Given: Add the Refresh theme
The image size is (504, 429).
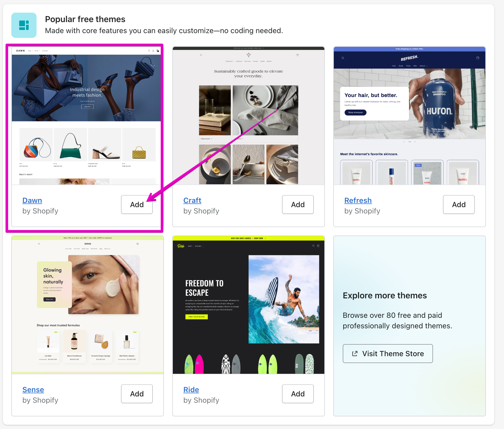Looking at the screenshot, I should [x=459, y=205].
